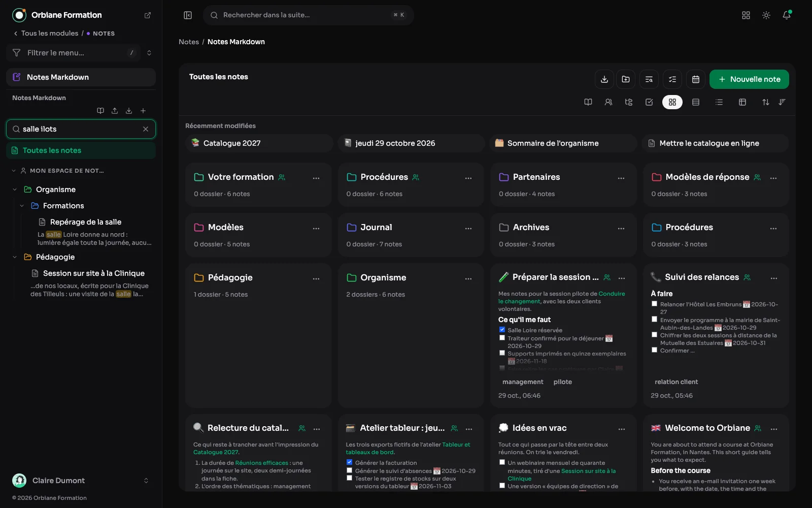Image resolution: width=812 pixels, height=508 pixels.
Task: Collapse Mon espace de notes section
Action: click(x=14, y=171)
